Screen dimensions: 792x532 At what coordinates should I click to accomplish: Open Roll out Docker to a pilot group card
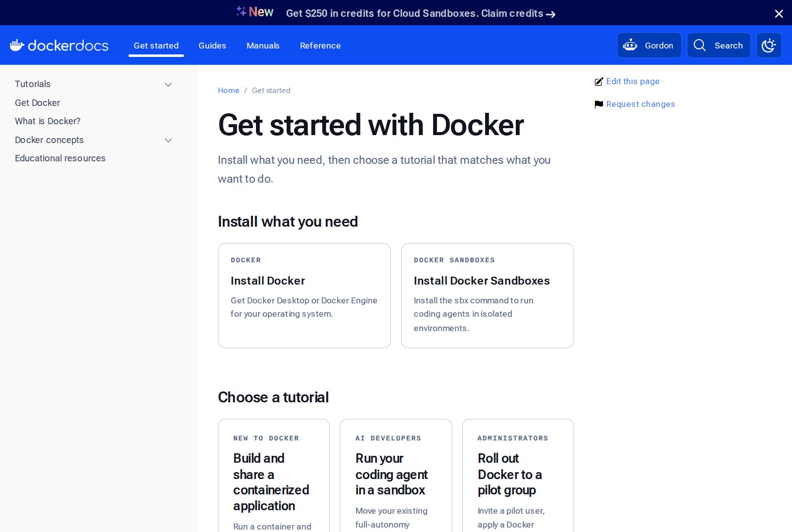pyautogui.click(x=518, y=476)
